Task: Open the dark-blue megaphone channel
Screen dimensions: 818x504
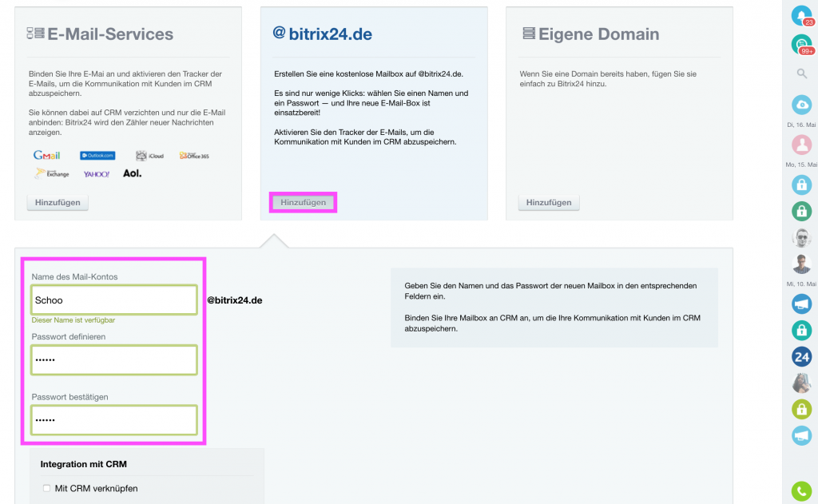Action: 802,304
